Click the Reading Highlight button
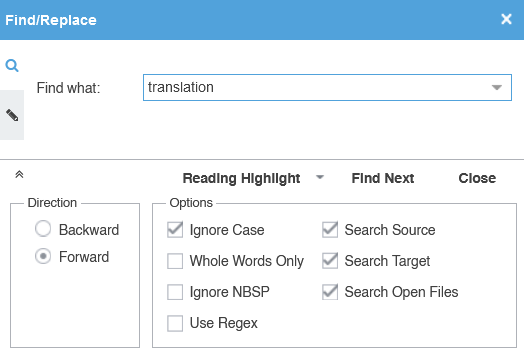Viewport: 524px width, 362px height. point(241,178)
